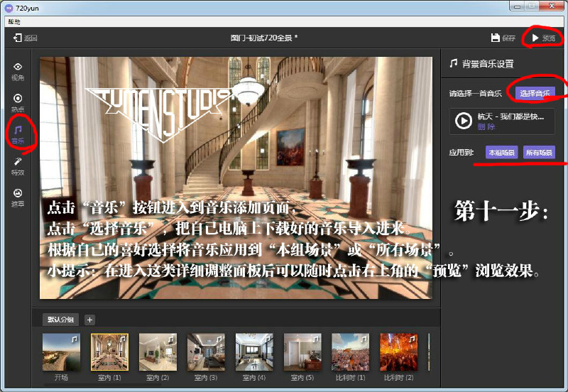Screen dimensions: 568x392
Task: Open the 特效 (effects) tool
Action: click(x=18, y=166)
